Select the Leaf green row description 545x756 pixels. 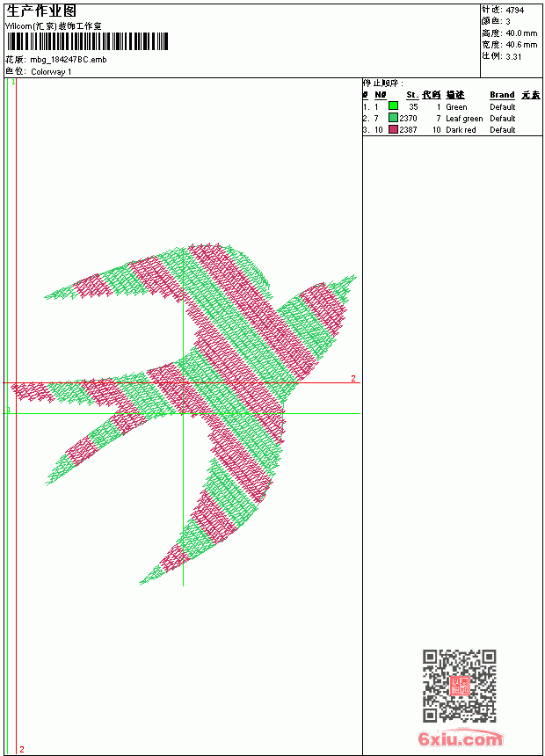(464, 118)
